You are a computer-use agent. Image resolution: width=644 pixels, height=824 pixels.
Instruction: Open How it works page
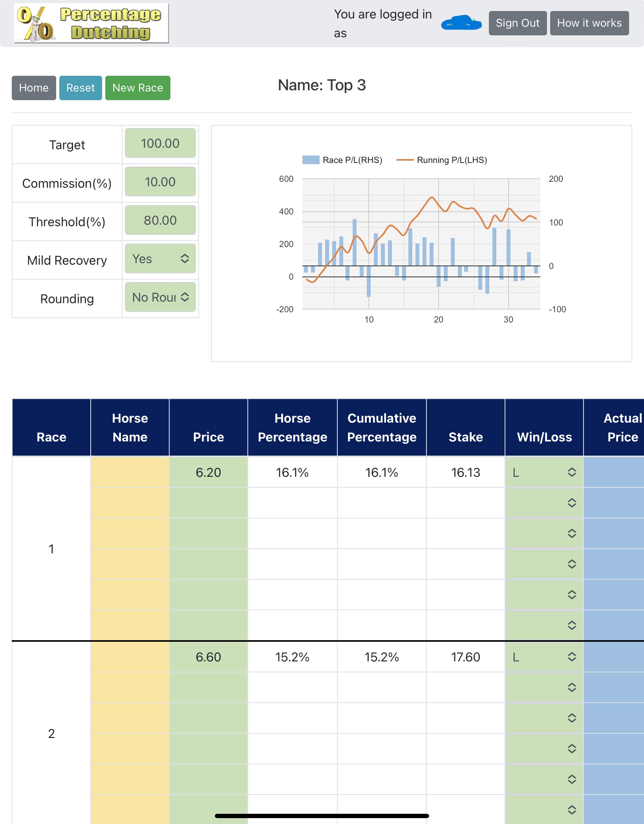[589, 23]
